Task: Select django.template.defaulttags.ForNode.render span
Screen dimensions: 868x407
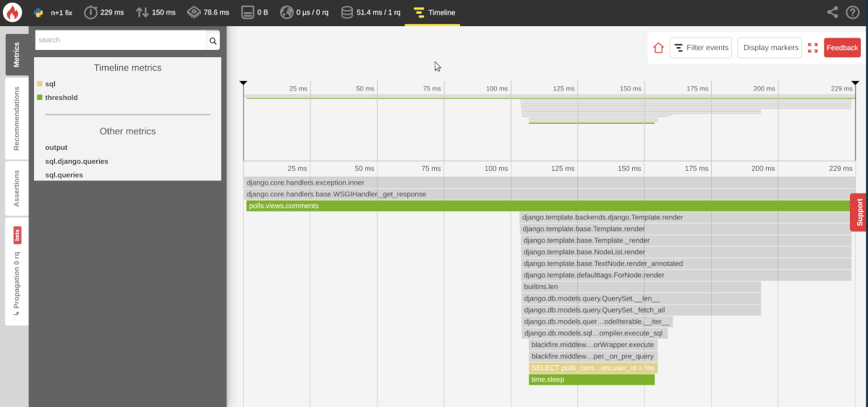Action: tap(686, 275)
